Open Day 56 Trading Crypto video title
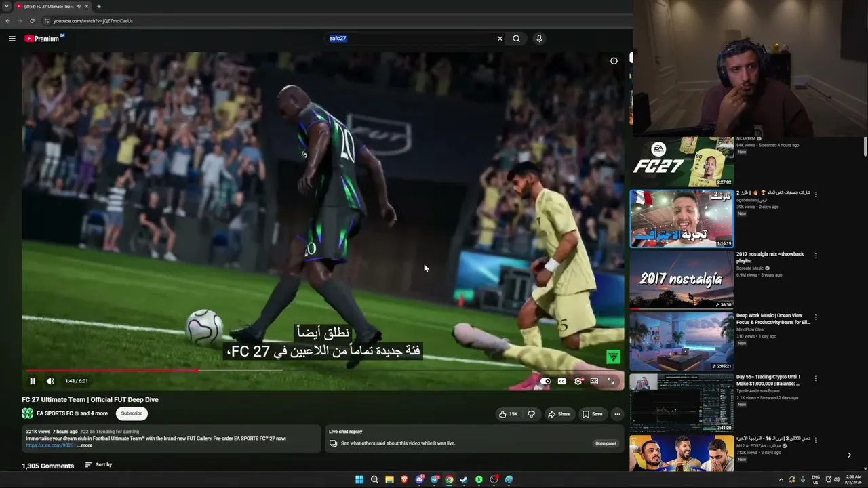The height and width of the screenshot is (488, 868). pos(769,380)
